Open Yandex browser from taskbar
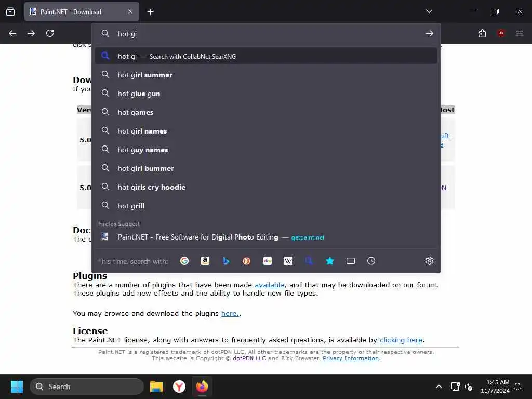Image resolution: width=532 pixels, height=399 pixels. pyautogui.click(x=179, y=387)
